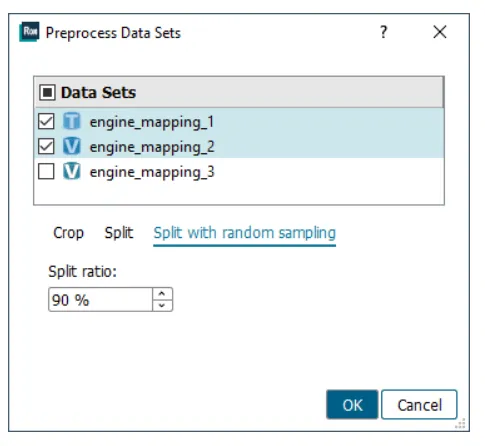Select the engine_mapping_3 row label
This screenshot has height=446, width=485.
[x=152, y=172]
